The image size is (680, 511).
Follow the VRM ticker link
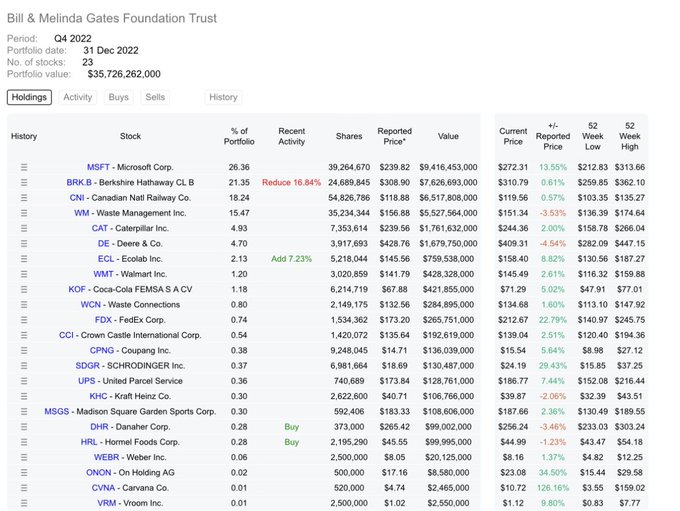107,503
